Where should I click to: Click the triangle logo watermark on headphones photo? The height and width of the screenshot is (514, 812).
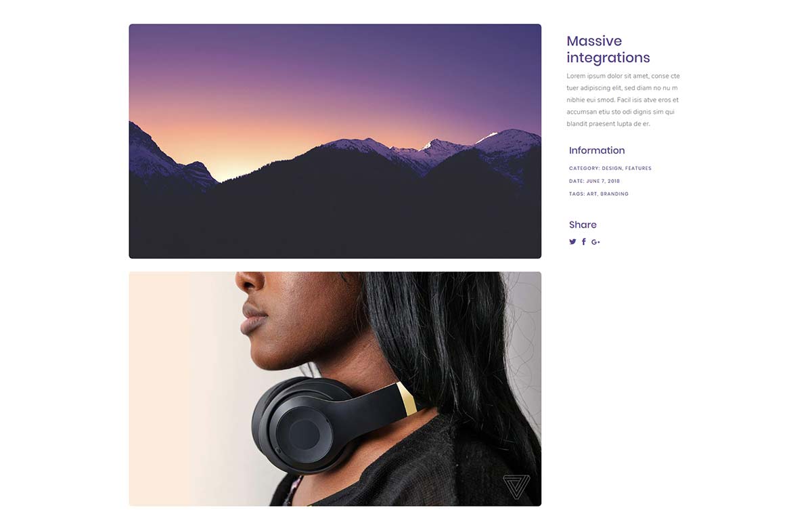516,487
